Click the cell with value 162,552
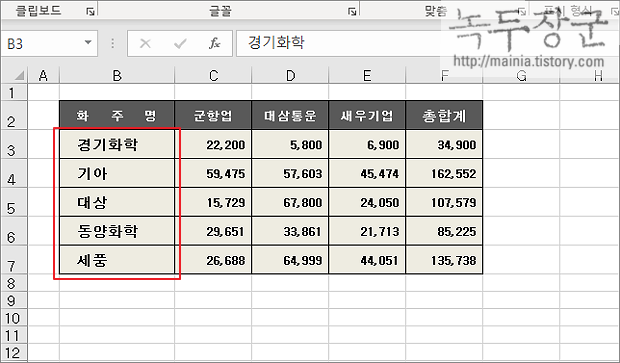620x363 pixels. click(444, 174)
